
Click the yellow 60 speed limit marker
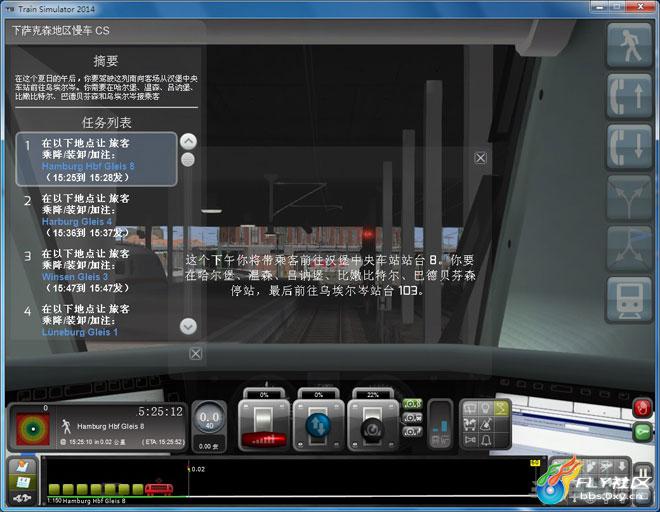(535, 463)
